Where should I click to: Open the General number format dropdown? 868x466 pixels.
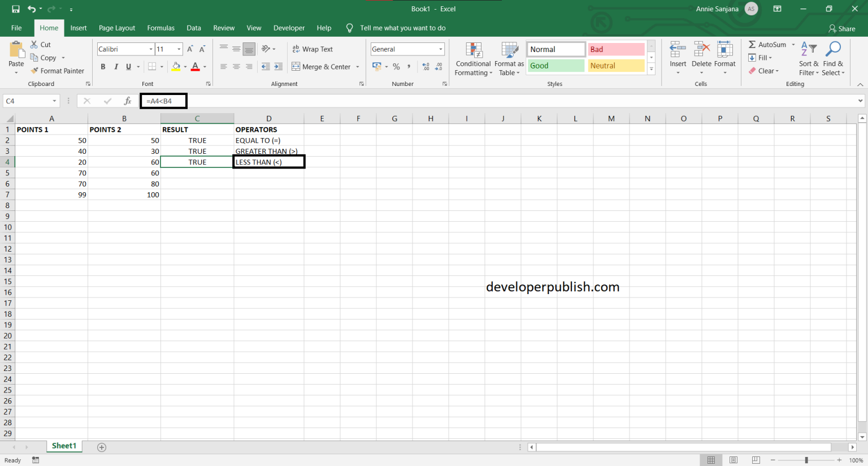441,49
